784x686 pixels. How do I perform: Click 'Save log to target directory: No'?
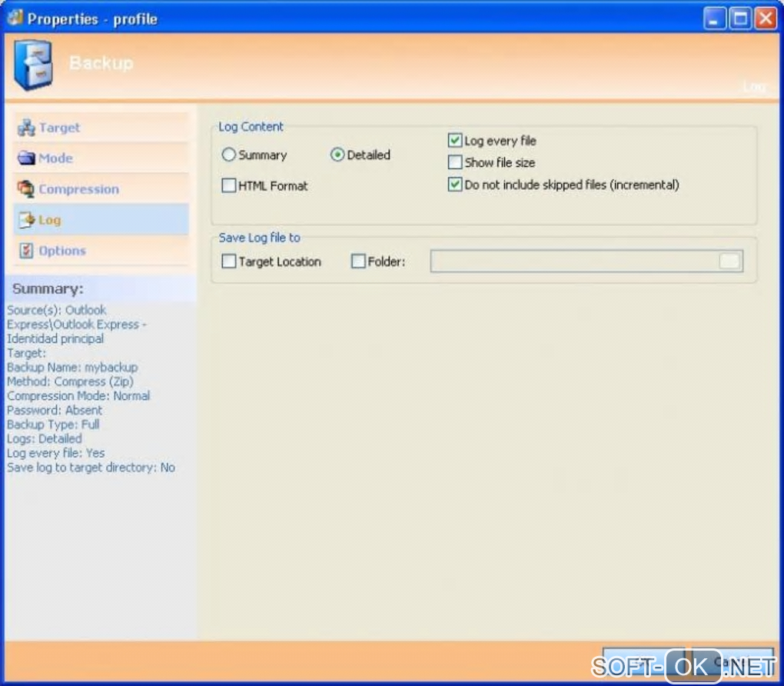point(91,468)
